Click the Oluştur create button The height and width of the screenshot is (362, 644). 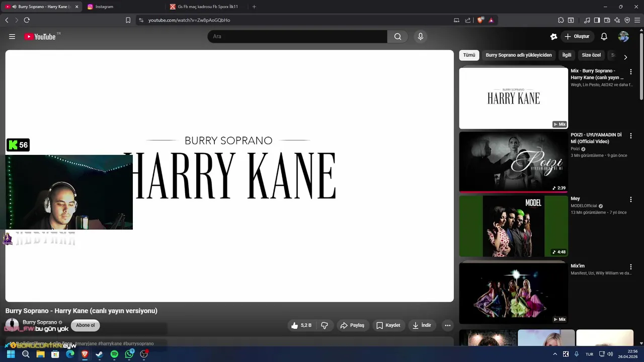[577, 37]
